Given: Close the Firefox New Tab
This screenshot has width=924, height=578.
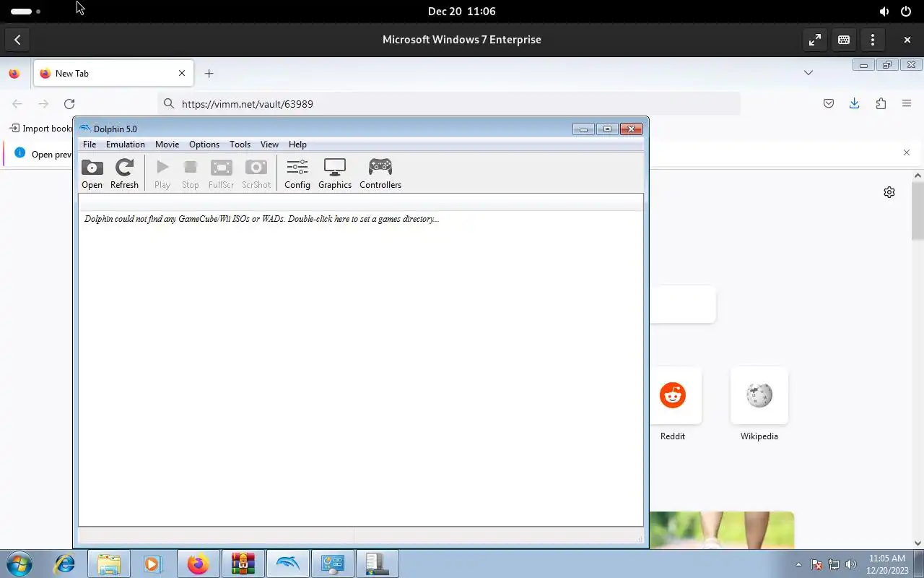Looking at the screenshot, I should click(182, 73).
